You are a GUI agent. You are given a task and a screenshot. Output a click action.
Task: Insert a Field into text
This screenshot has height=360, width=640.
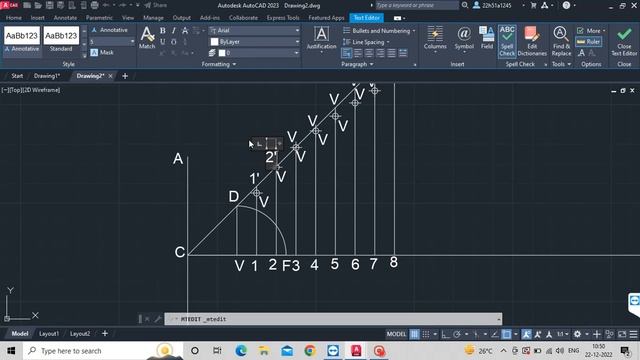click(487, 38)
